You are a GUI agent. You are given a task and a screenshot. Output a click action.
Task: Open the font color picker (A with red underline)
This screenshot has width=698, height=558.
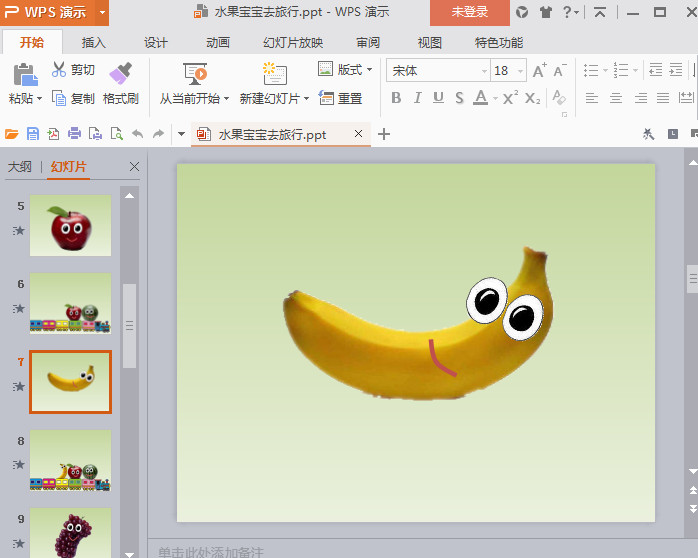click(480, 98)
